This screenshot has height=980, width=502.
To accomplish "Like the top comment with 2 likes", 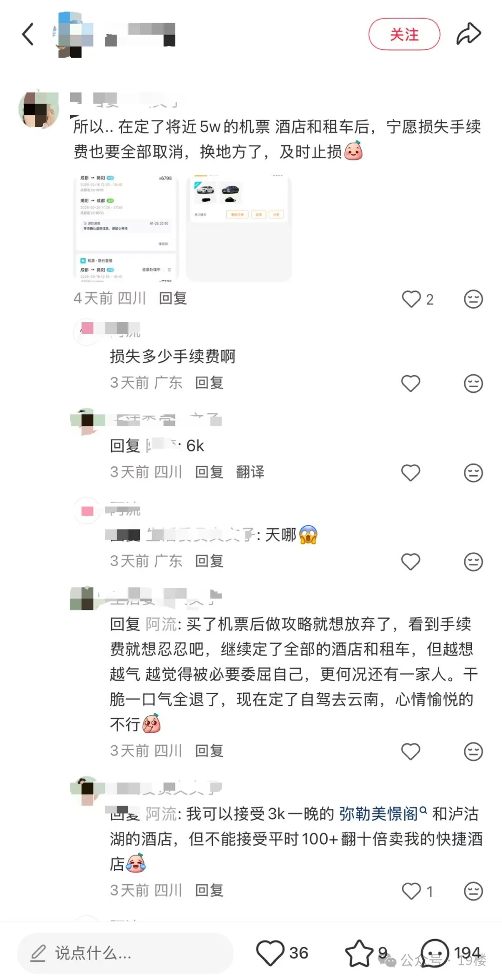I will pos(411,299).
